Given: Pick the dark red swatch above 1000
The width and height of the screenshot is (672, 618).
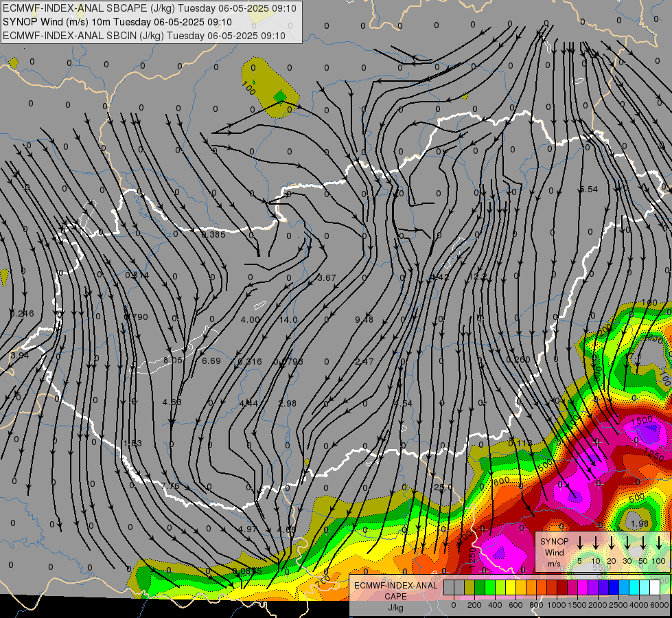Looking at the screenshot, I should tap(562, 587).
